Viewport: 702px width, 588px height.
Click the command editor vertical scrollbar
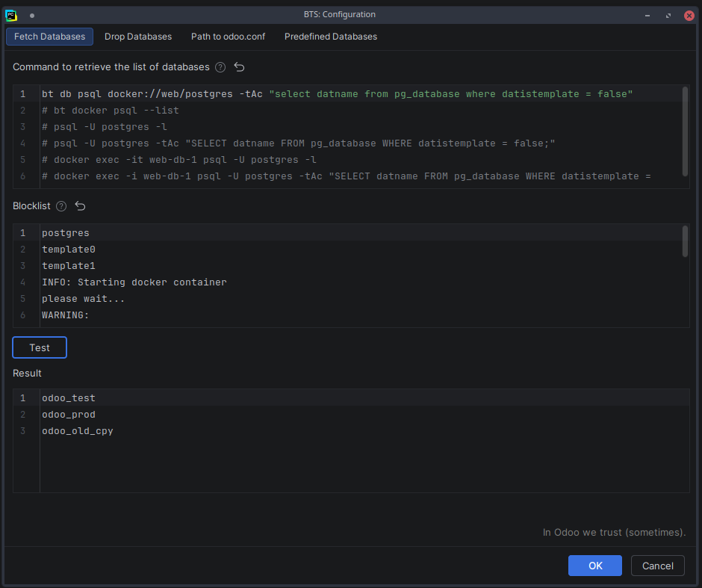tap(685, 131)
